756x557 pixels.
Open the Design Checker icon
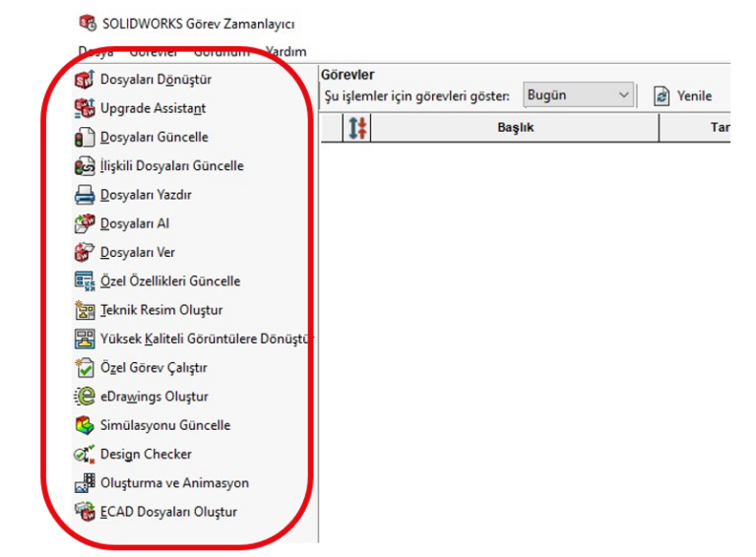pyautogui.click(x=85, y=455)
